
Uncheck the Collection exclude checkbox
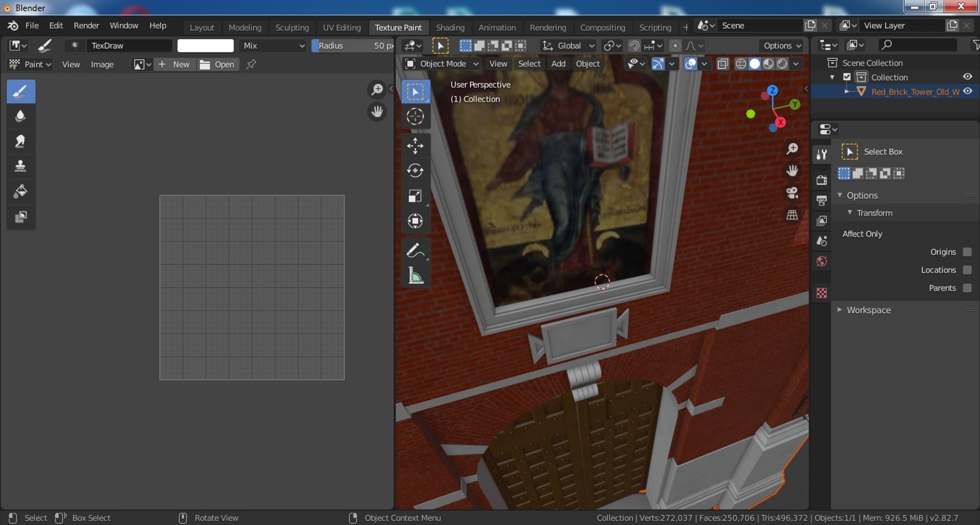pyautogui.click(x=847, y=77)
